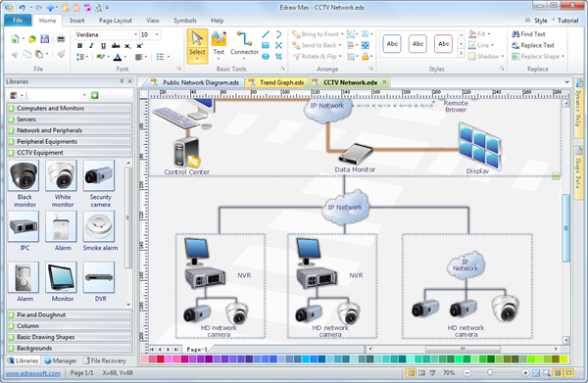Toggle Underline formatting
The width and height of the screenshot is (588, 383).
(x=103, y=46)
